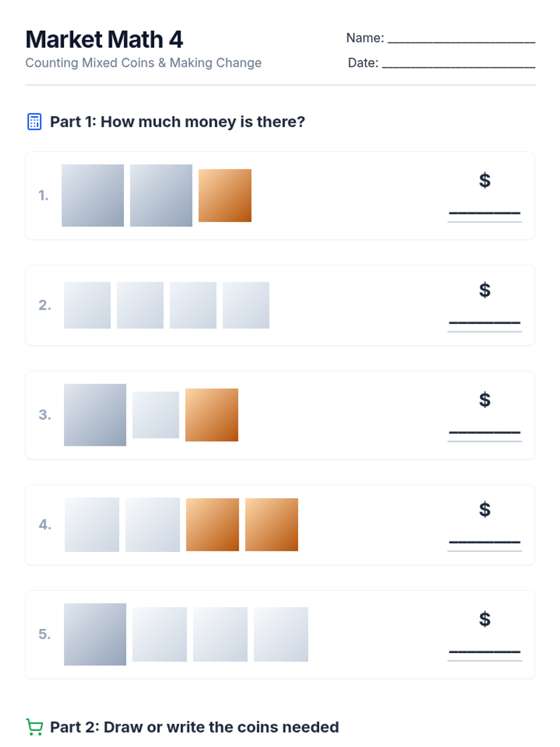Click the shopping cart icon beside Part 2
This screenshot has height=747, width=560.
pyautogui.click(x=35, y=727)
